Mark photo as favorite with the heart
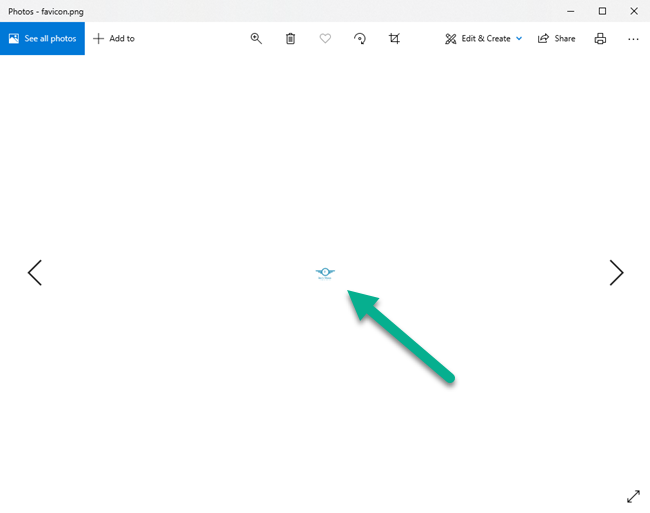Screen dimensions: 650x513 tap(325, 39)
